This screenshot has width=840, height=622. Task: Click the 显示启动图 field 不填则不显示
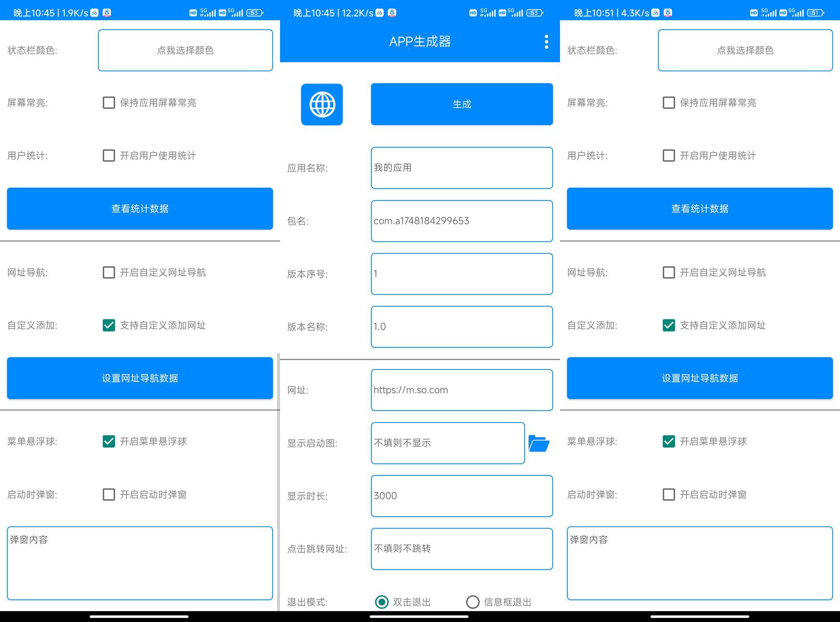[x=448, y=443]
